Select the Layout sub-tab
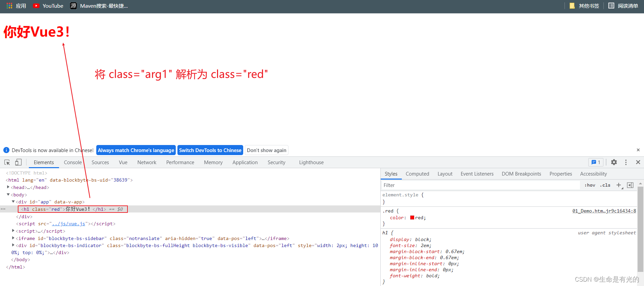 [x=445, y=174]
